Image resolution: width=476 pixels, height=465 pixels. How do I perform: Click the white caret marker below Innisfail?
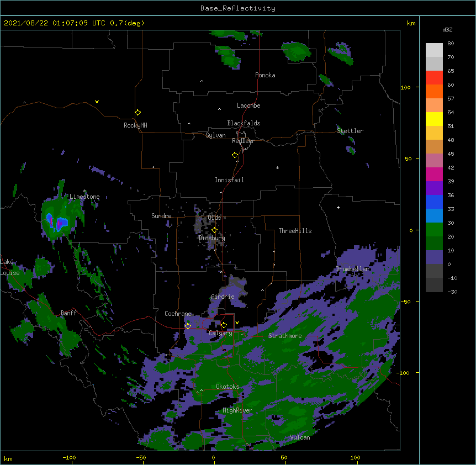[x=221, y=192]
